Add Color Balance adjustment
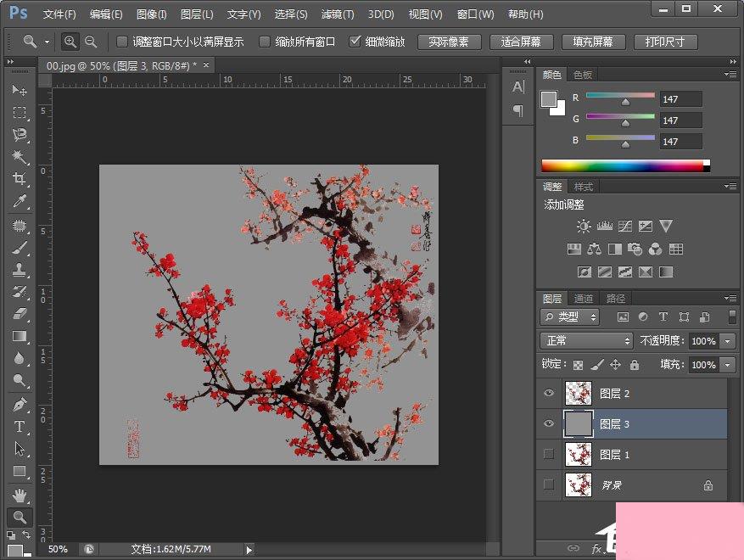Viewport: 744px width, 560px height. click(595, 249)
